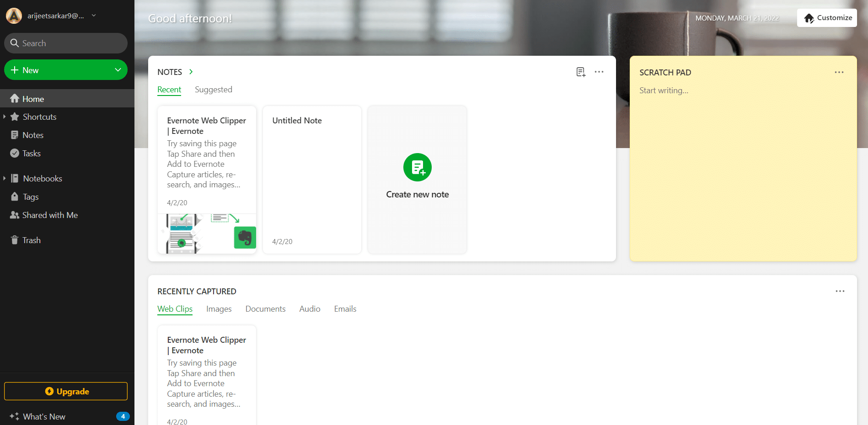Screen dimensions: 868x425
Task: Click the Tags label icon
Action: [15, 197]
